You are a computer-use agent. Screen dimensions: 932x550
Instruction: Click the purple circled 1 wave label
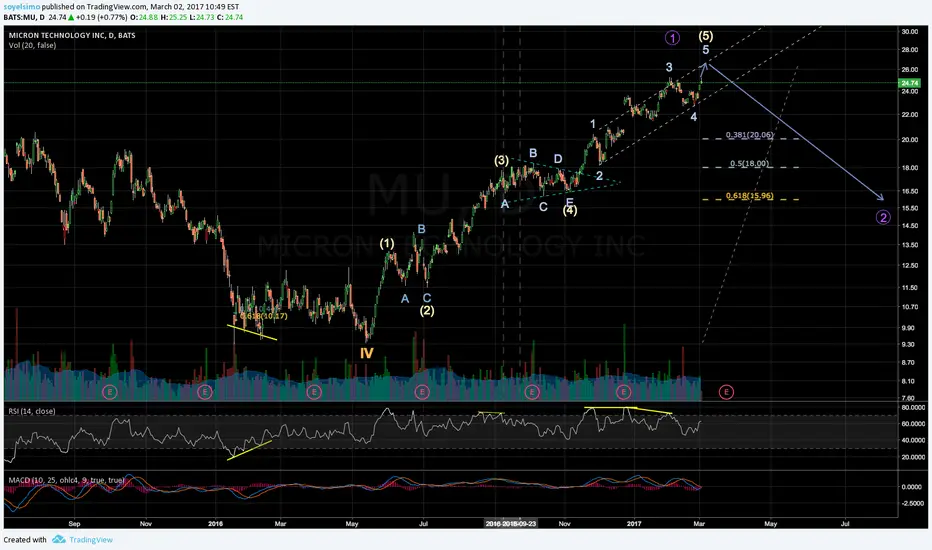672,38
